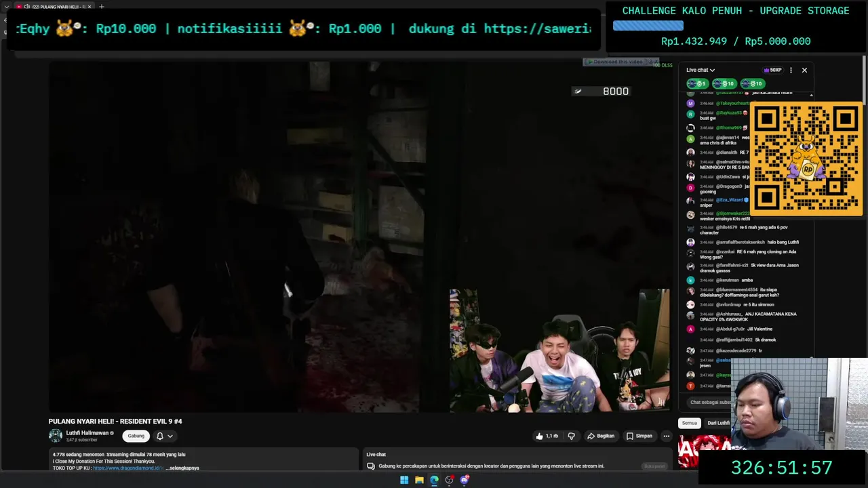This screenshot has height=488, width=868.
Task: Select the PULANG NYARI HELI browser tab
Action: click(x=56, y=7)
